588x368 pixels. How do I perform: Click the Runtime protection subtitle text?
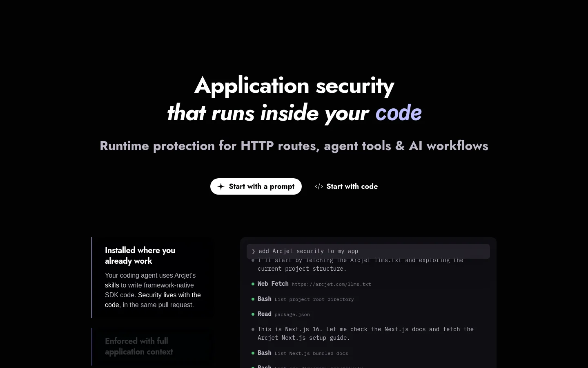click(294, 146)
